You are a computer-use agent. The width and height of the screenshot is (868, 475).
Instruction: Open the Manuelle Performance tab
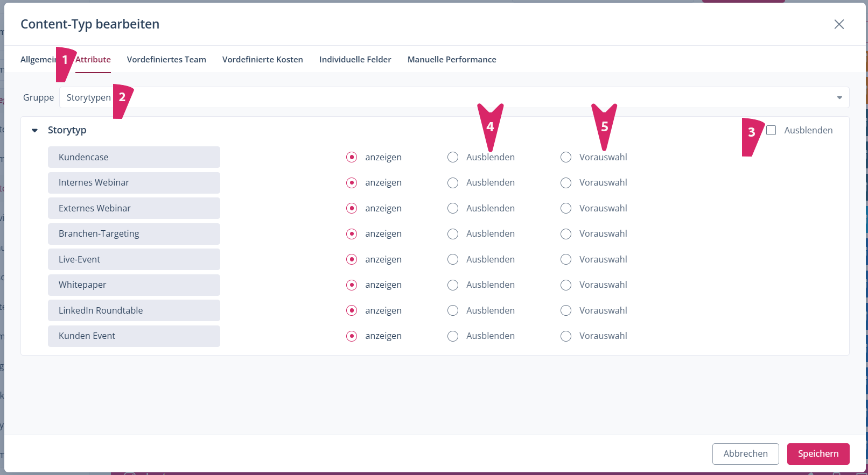[x=451, y=59]
